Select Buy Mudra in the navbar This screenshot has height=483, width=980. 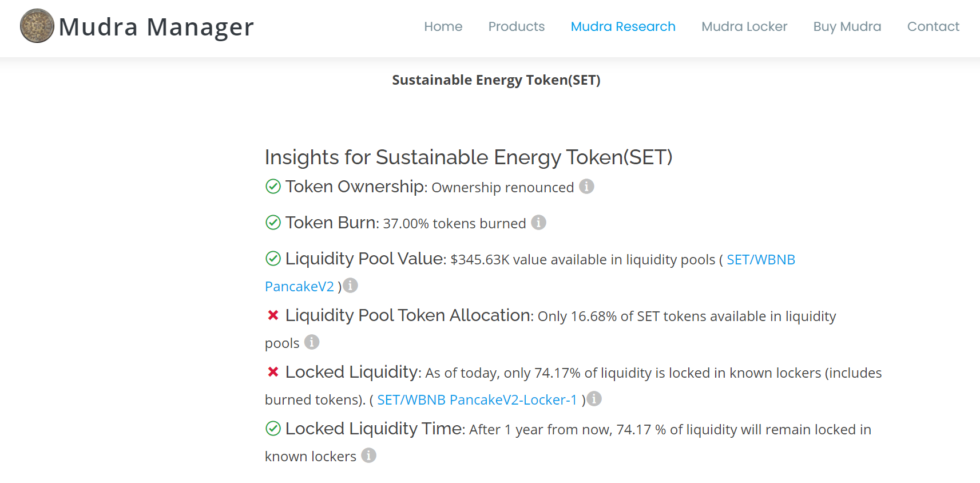coord(847,26)
